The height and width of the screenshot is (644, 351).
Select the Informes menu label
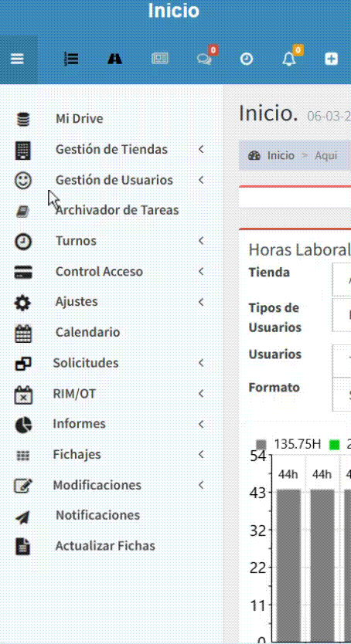pos(80,424)
